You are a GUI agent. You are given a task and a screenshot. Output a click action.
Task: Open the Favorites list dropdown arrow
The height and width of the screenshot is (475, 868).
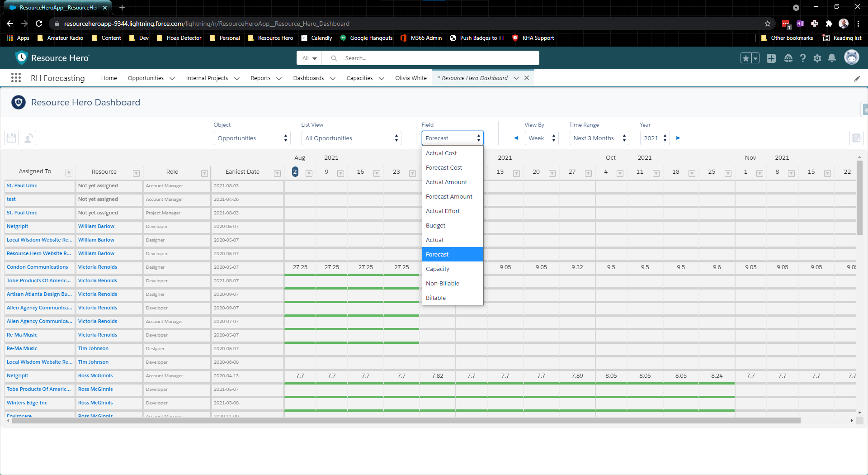click(x=755, y=58)
